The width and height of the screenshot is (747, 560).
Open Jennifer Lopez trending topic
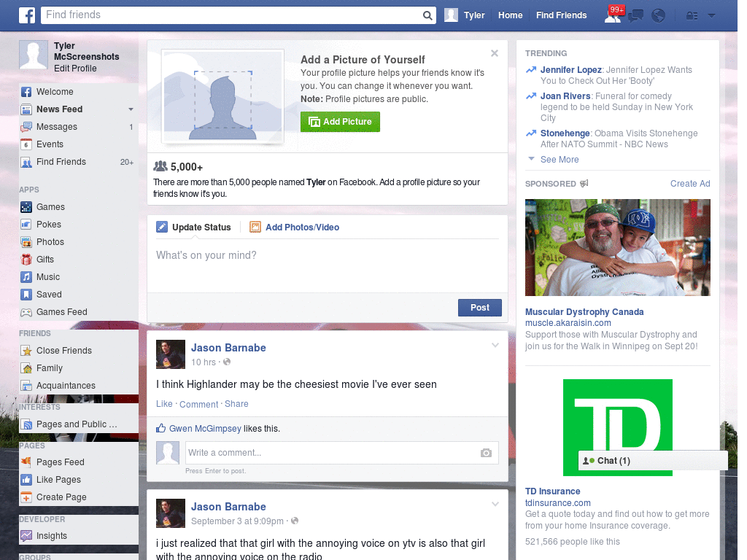pyautogui.click(x=570, y=70)
